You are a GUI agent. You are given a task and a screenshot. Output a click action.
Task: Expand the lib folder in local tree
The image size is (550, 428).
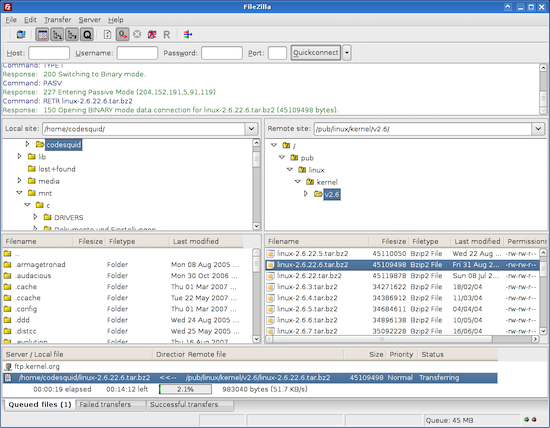pyautogui.click(x=20, y=156)
